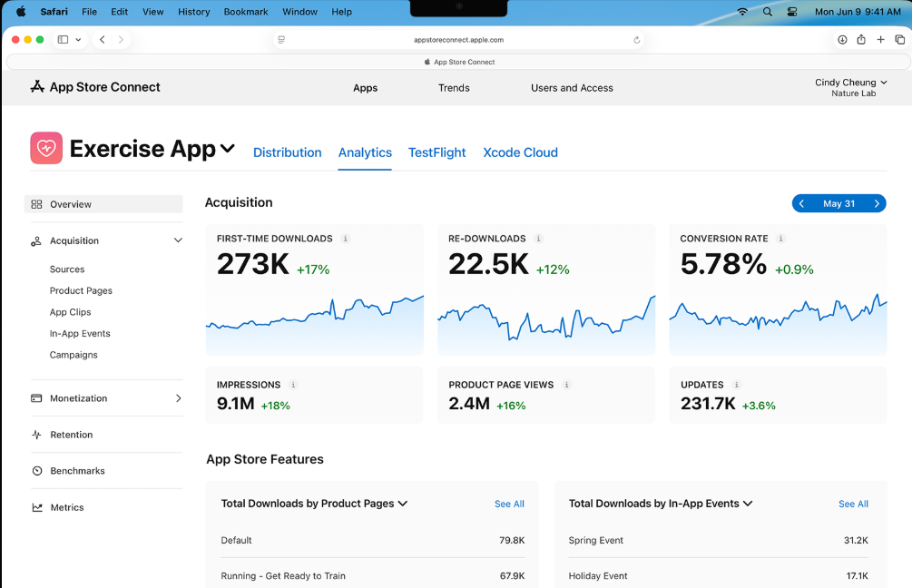This screenshot has width=912, height=588.
Task: Open the Safari File menu
Action: pyautogui.click(x=89, y=12)
